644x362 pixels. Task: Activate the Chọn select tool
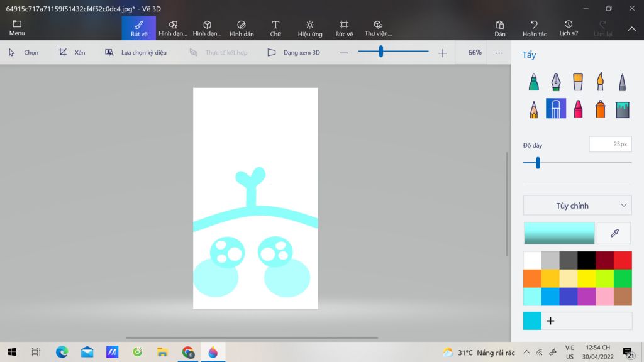pyautogui.click(x=23, y=53)
